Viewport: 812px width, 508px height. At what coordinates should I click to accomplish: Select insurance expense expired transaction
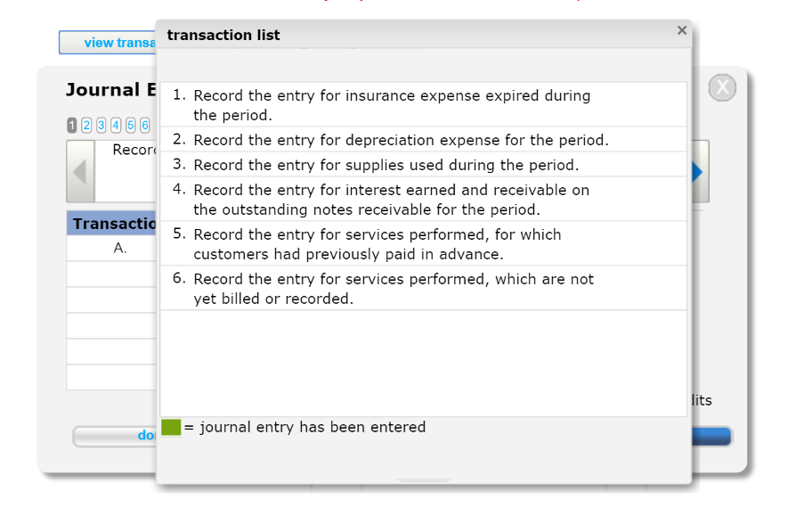[x=424, y=104]
